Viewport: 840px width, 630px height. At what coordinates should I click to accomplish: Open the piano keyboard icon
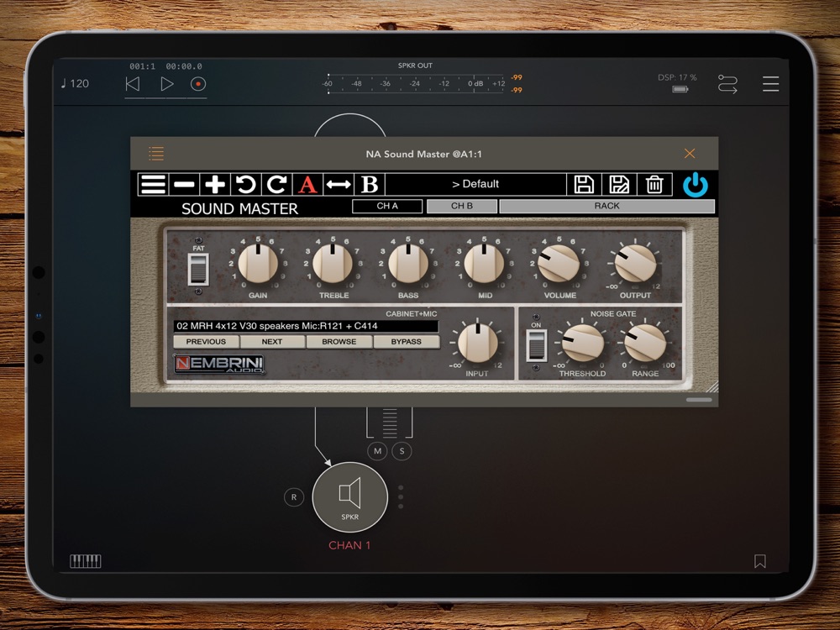click(x=86, y=561)
